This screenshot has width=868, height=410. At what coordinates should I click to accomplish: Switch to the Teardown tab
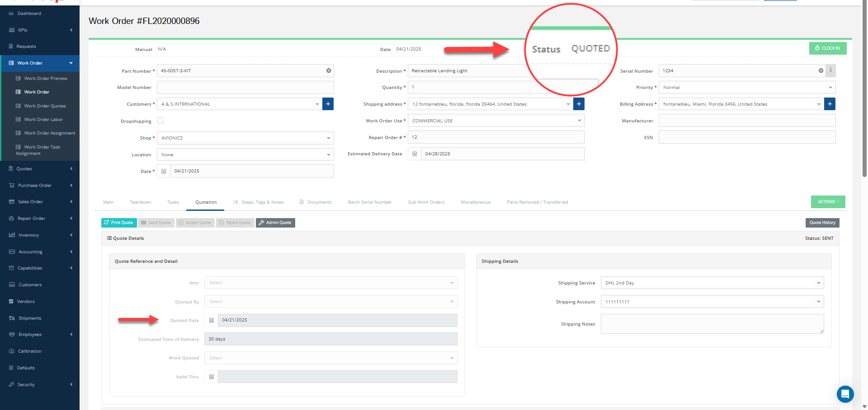(x=140, y=202)
